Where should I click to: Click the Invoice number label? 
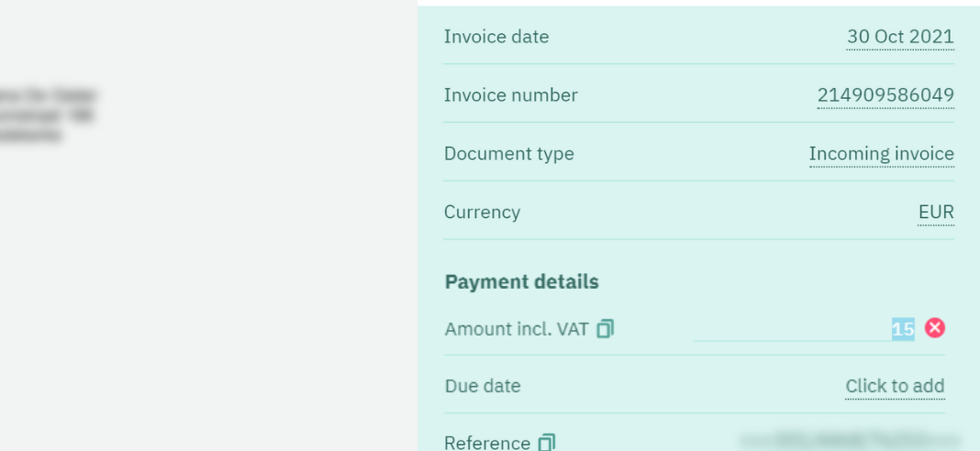[510, 95]
